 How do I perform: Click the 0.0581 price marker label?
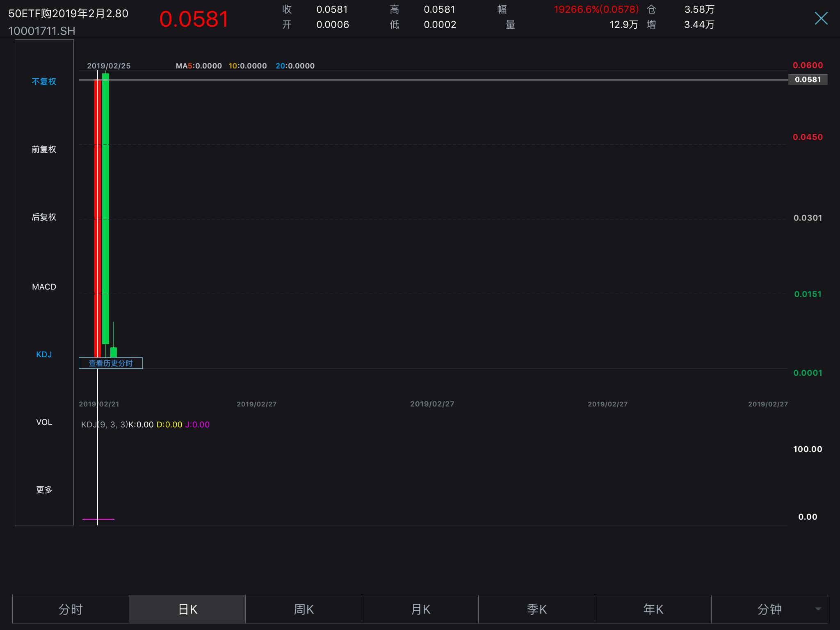(x=808, y=80)
